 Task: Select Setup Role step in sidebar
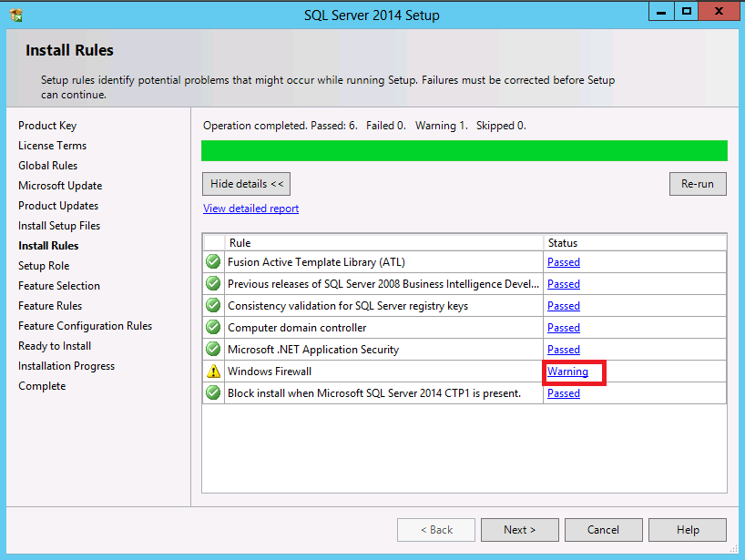click(44, 266)
